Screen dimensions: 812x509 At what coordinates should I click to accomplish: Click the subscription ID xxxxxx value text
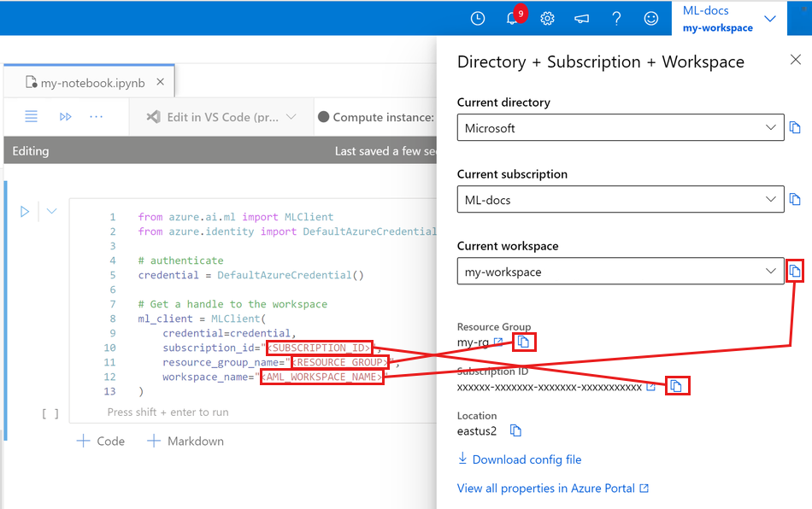click(550, 387)
